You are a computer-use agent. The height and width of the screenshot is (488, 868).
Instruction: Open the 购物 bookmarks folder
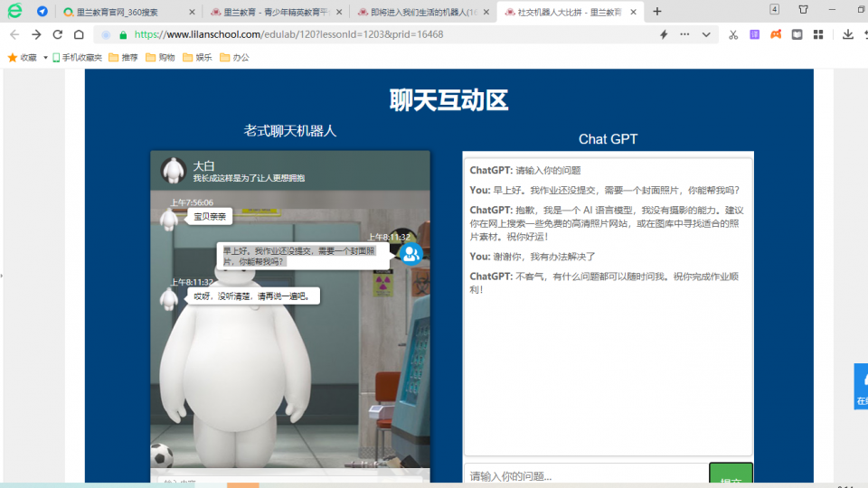click(x=160, y=58)
